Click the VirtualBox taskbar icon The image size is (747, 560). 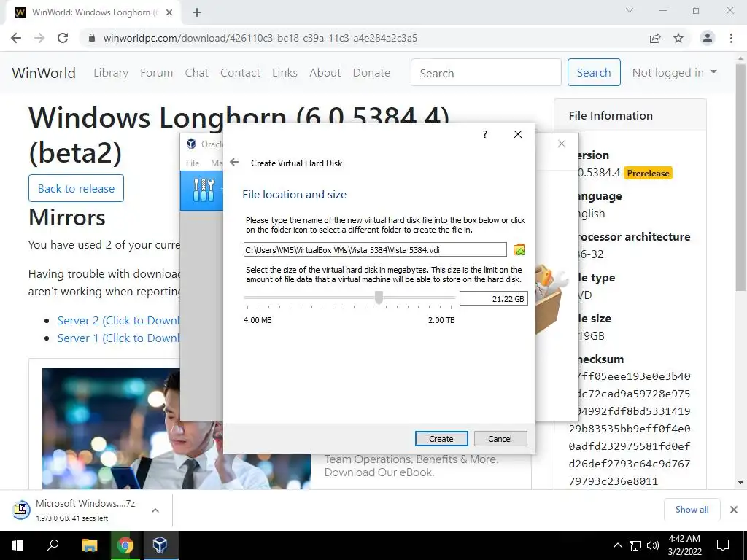coord(160,545)
